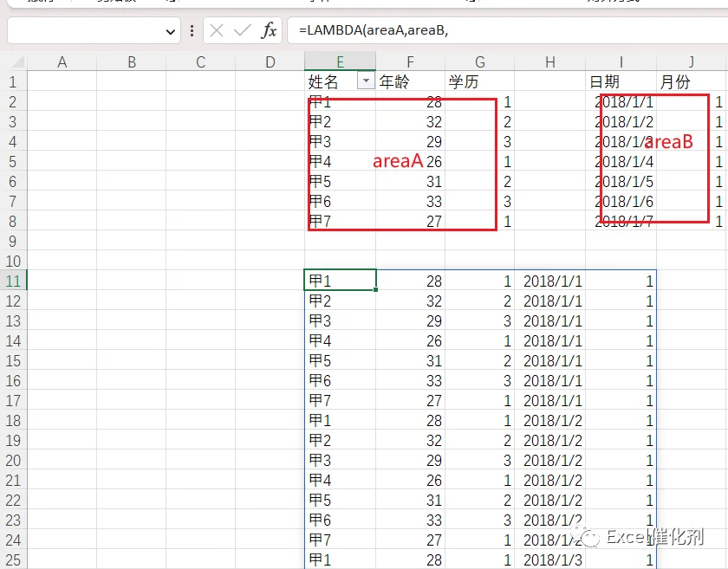
Task: Click the 月份 header cell
Action: [692, 81]
